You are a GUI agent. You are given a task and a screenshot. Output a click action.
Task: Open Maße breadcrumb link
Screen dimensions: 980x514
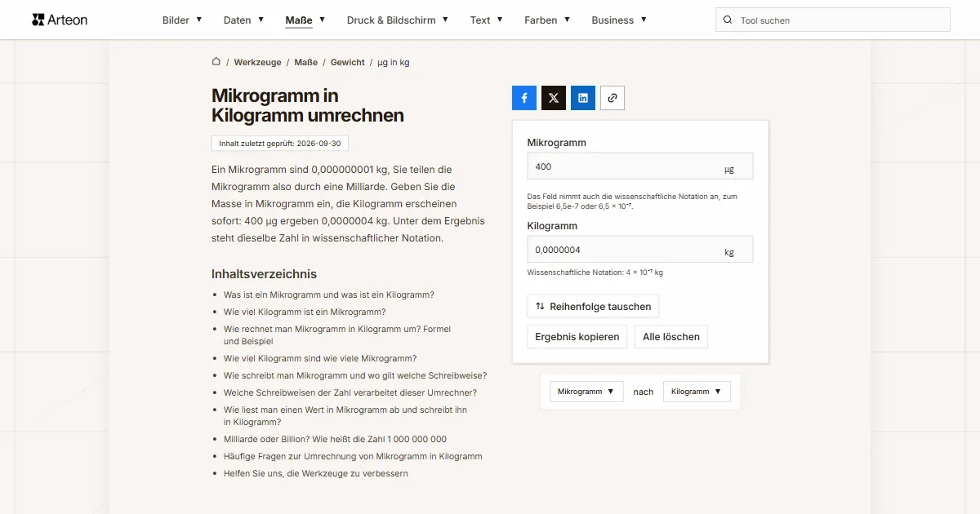click(306, 62)
